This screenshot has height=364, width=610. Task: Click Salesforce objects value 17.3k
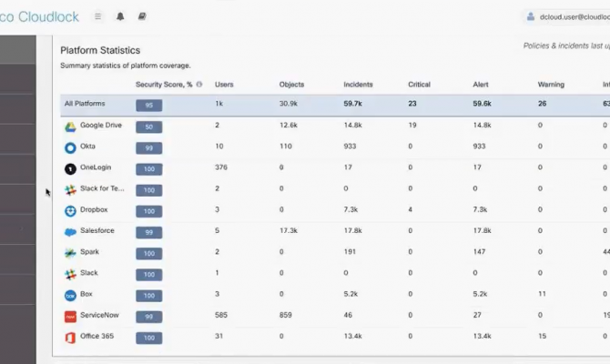(289, 230)
